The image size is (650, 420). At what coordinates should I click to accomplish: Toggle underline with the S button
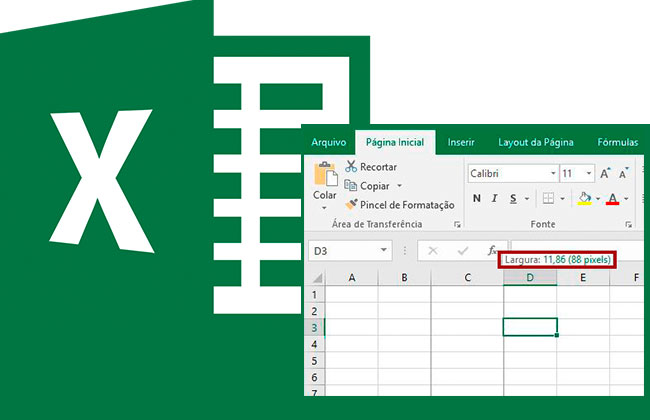click(x=513, y=199)
